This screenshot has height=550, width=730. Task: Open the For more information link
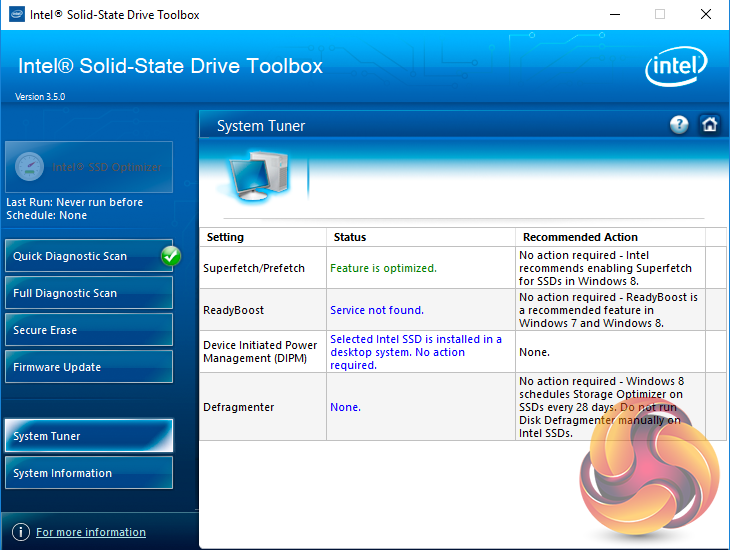click(91, 532)
